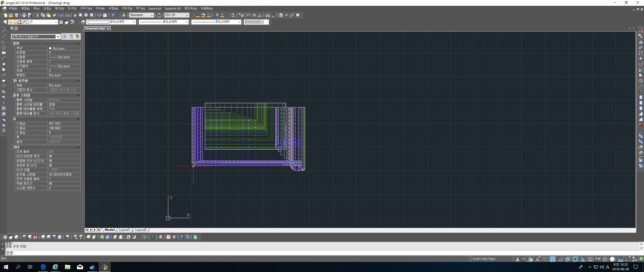
Task: Select the text tool 'A' in left toolbar
Action: pyautogui.click(x=4, y=130)
